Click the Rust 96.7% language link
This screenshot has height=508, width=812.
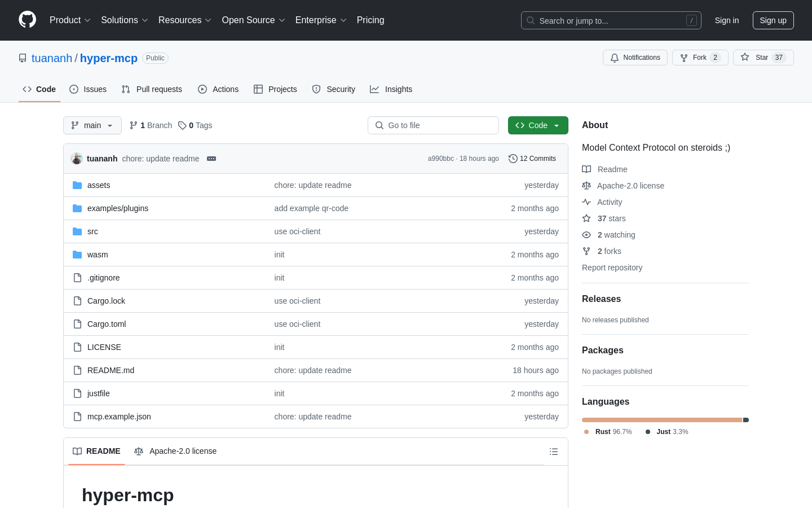(x=608, y=432)
